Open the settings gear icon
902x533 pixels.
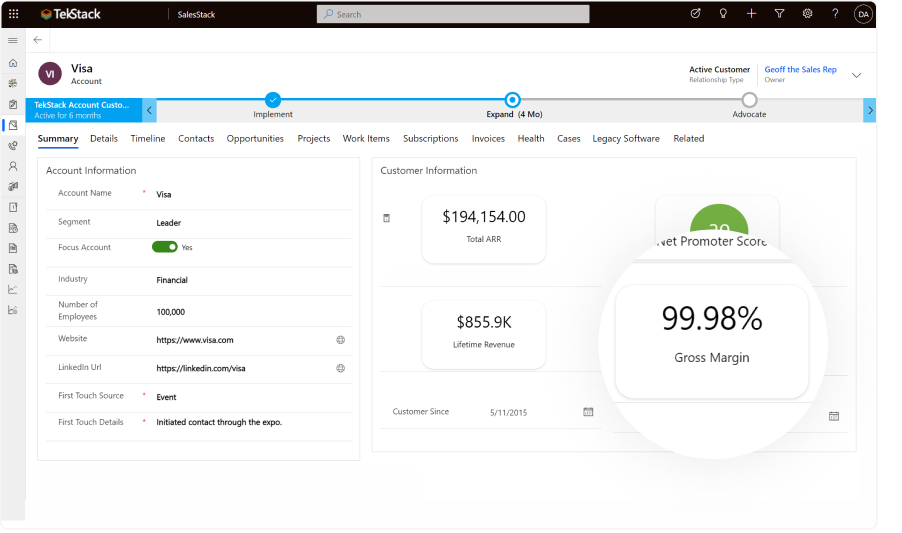point(807,14)
